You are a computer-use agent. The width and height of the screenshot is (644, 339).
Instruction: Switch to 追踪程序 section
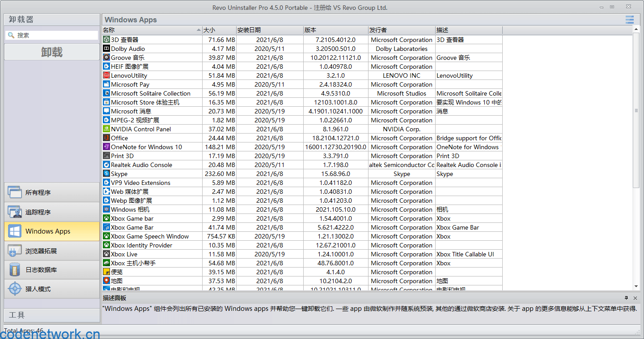point(52,212)
